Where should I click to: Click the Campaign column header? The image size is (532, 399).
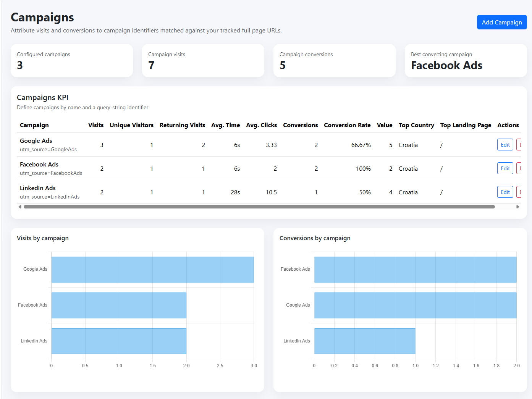pos(34,125)
